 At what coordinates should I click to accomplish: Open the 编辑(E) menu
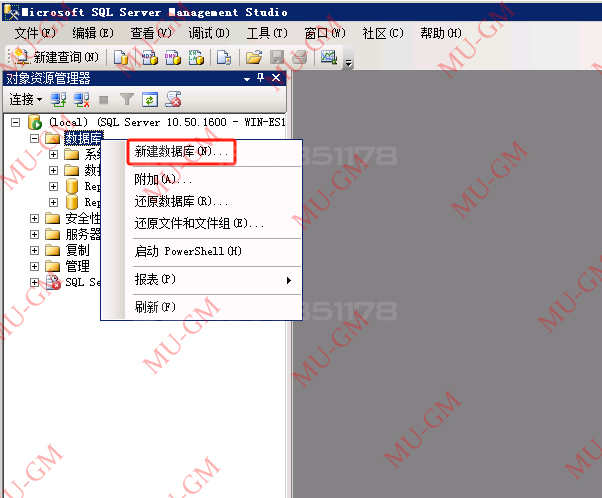tap(93, 33)
